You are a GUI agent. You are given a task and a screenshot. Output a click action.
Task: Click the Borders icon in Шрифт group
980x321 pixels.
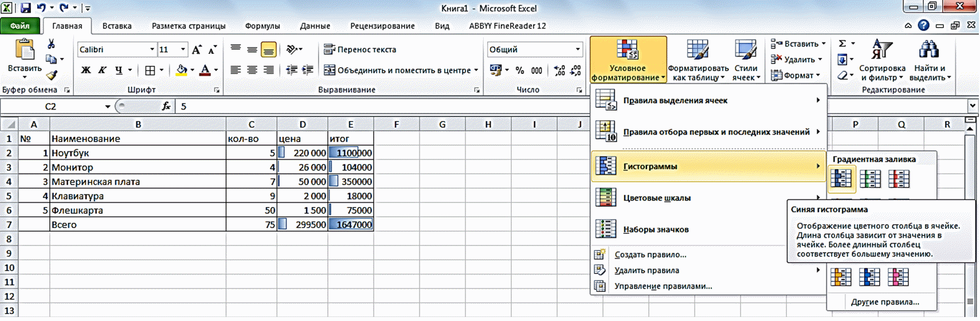(x=150, y=71)
